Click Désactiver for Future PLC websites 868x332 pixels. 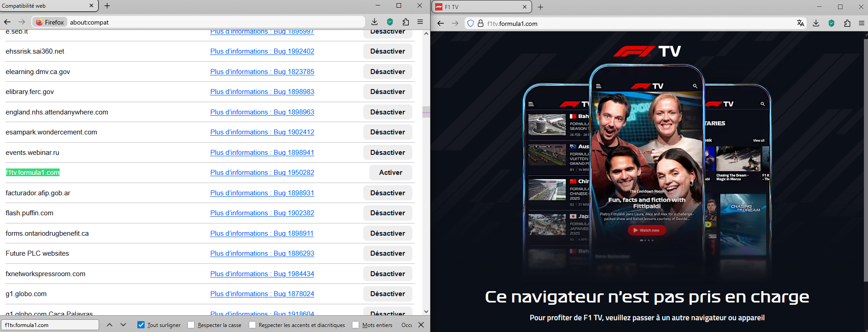pos(388,253)
